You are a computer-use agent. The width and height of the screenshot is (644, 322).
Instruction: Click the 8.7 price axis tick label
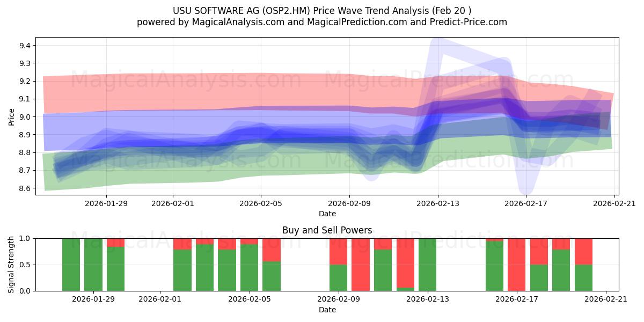tap(25, 170)
